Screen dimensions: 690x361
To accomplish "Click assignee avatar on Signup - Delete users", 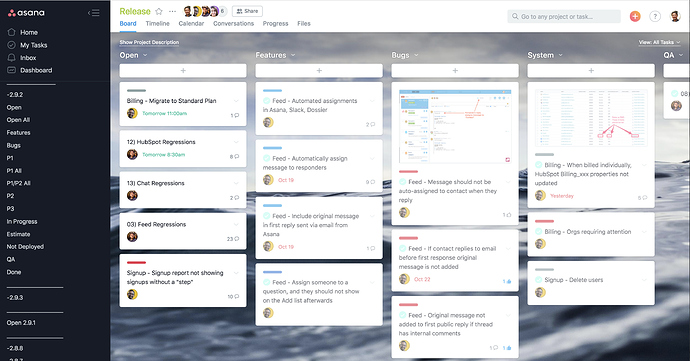I will (x=540, y=292).
